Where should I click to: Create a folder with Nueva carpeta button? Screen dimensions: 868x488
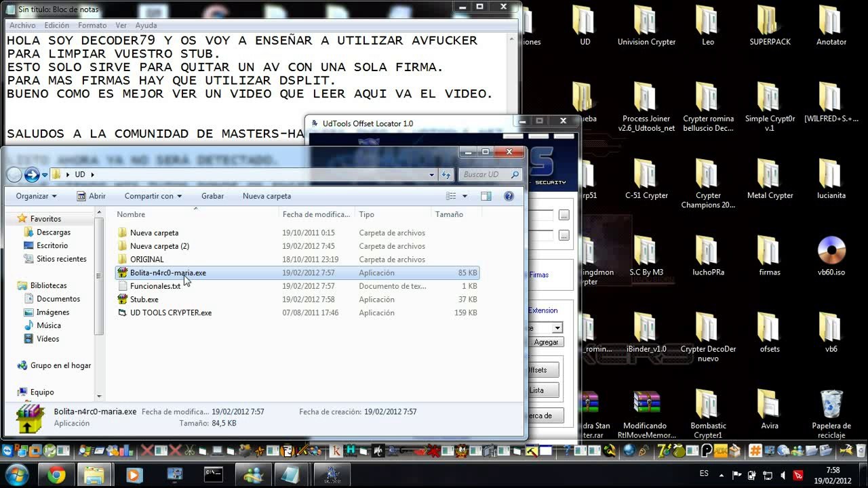(267, 196)
